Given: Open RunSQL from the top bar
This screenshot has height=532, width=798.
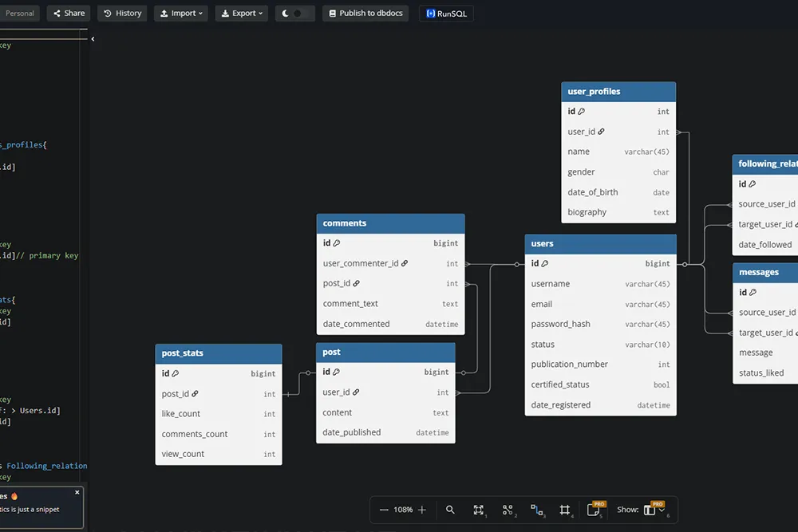Looking at the screenshot, I should click(446, 14).
